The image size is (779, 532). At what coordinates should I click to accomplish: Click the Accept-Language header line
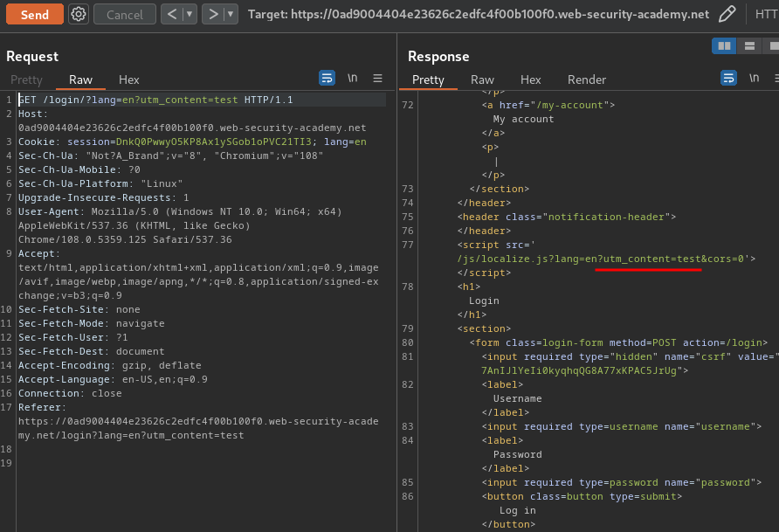tap(113, 379)
